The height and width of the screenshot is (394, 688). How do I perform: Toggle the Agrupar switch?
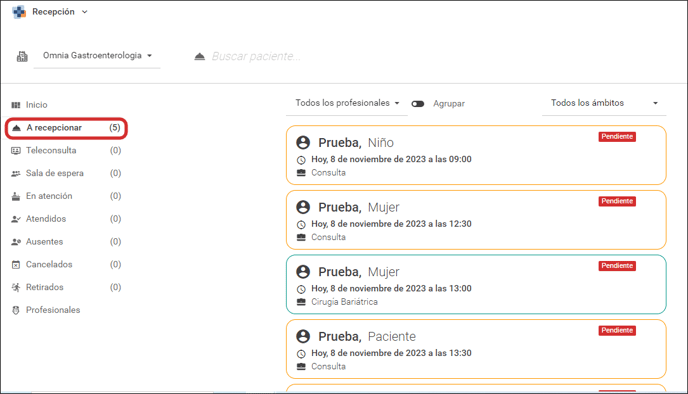(418, 104)
